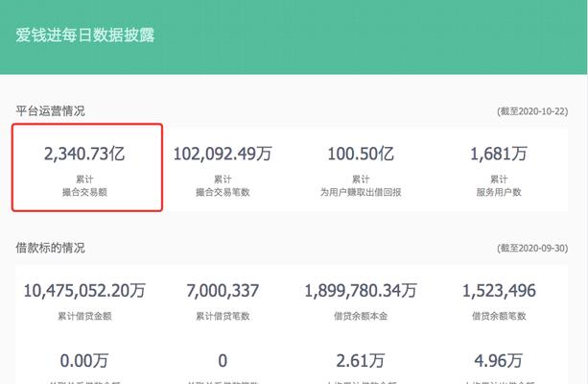This screenshot has width=588, height=384.
Task: Select the value 0.00万
Action: click(x=84, y=361)
